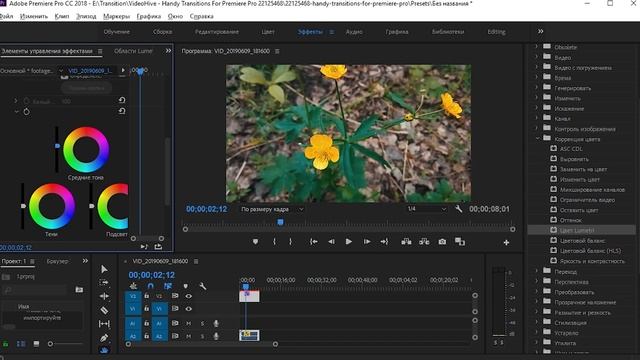The height and width of the screenshot is (360, 640).
Task: Toggle V2 sync lock
Action: [x=175, y=296]
